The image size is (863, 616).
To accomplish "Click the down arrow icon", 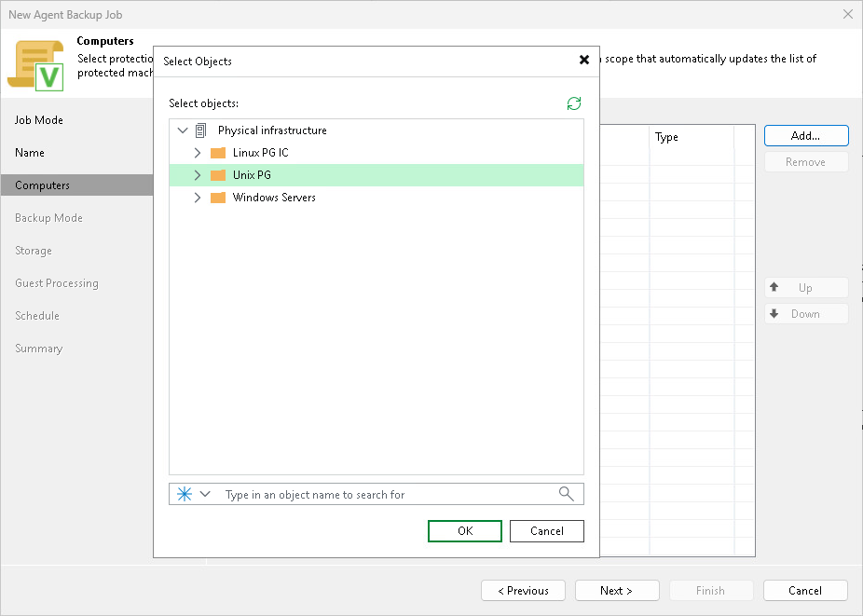I will point(774,314).
